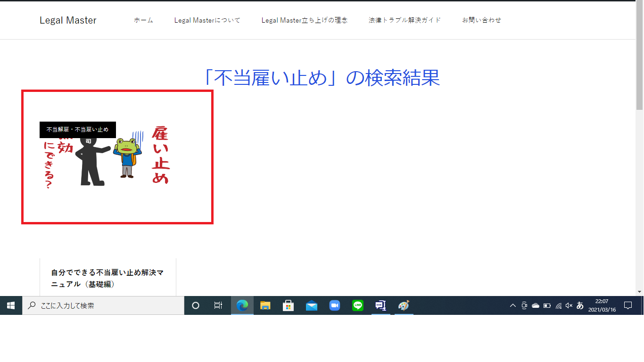Image resolution: width=644 pixels, height=362 pixels.
Task: Check battery status tray icon
Action: pos(547,305)
